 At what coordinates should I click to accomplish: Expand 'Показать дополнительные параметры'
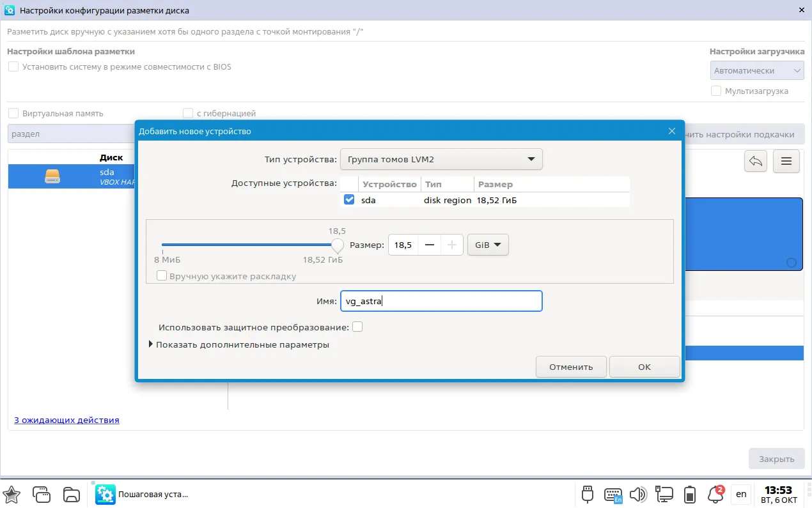[239, 344]
